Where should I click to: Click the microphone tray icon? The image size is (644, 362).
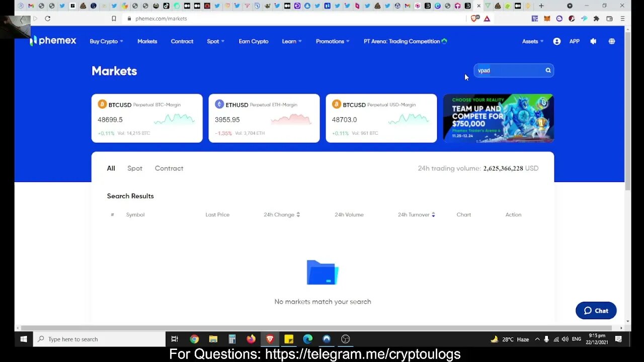click(546, 339)
